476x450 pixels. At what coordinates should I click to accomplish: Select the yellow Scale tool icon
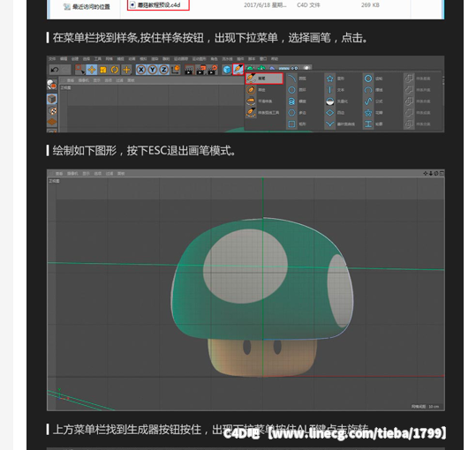103,70
